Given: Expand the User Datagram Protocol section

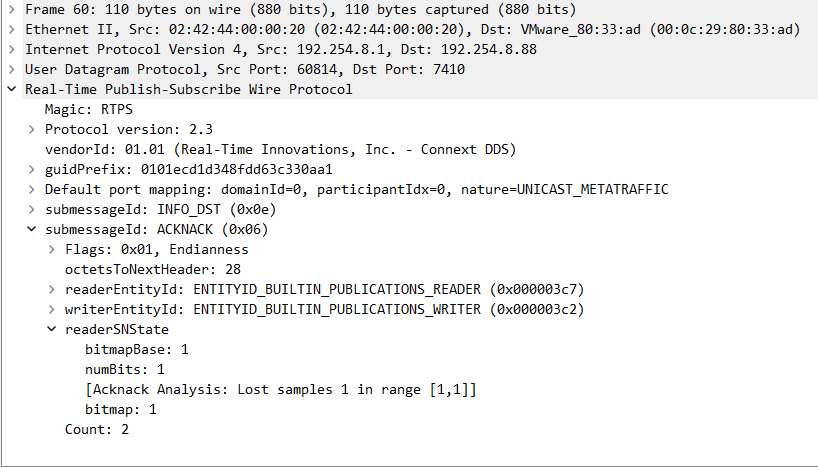Looking at the screenshot, I should (12, 69).
